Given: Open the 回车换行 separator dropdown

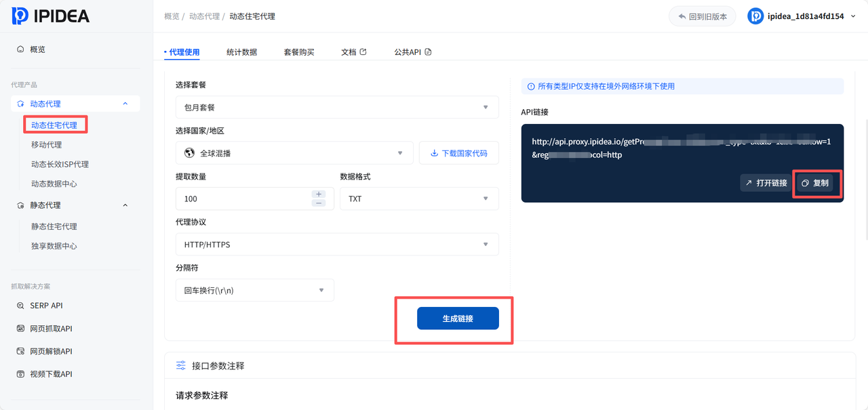Looking at the screenshot, I should [x=255, y=290].
